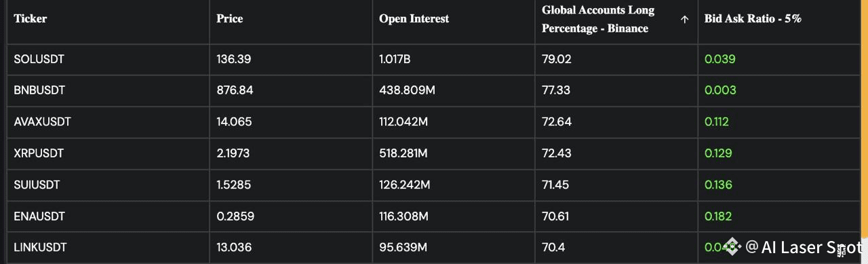
Task: Click the ascending sort arrow icon
Action: tap(684, 20)
